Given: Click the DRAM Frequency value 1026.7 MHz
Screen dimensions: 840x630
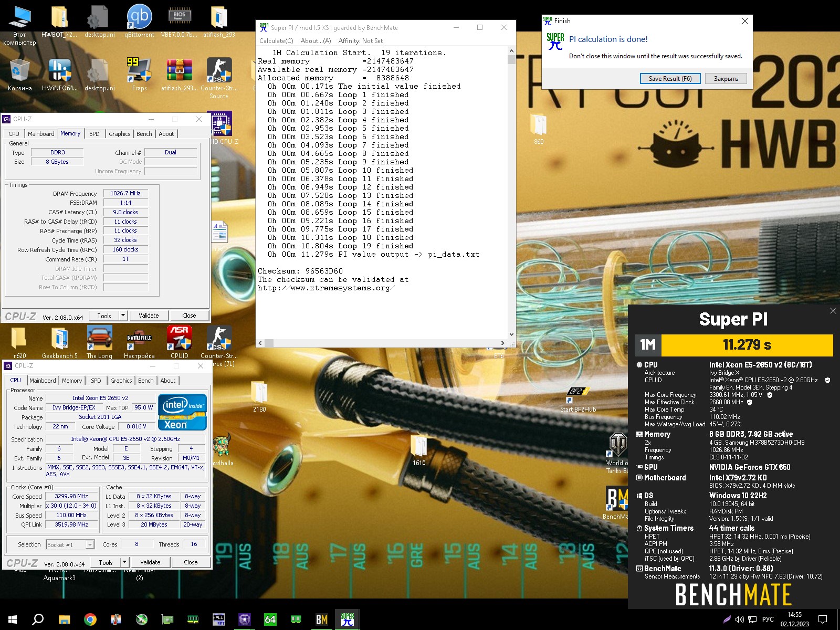Looking at the screenshot, I should [125, 193].
